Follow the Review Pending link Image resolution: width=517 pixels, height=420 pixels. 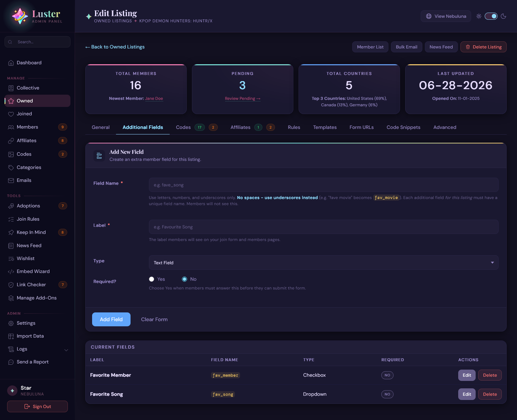tap(243, 99)
